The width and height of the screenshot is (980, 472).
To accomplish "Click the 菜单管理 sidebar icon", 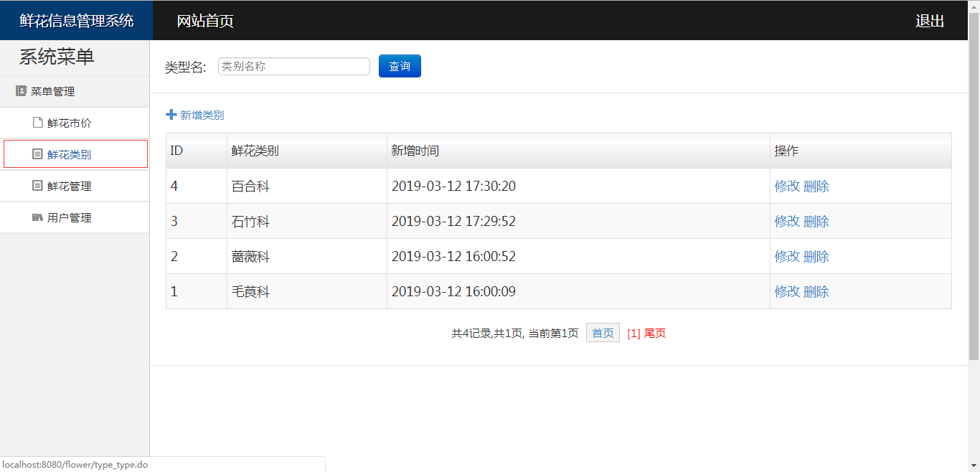I will pyautogui.click(x=21, y=91).
